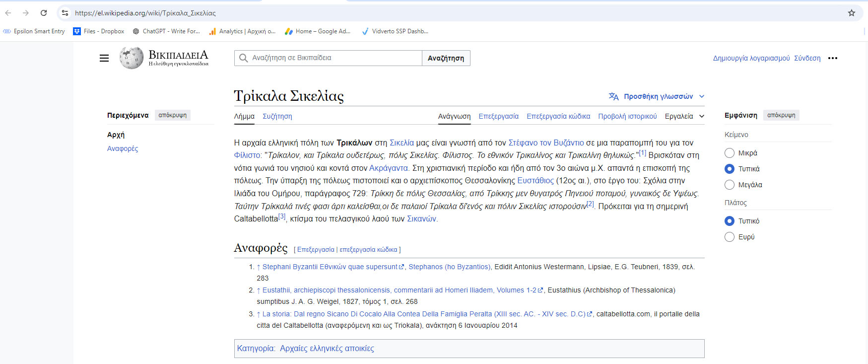Hide the Περιεχόμενα contents sidebar

172,115
